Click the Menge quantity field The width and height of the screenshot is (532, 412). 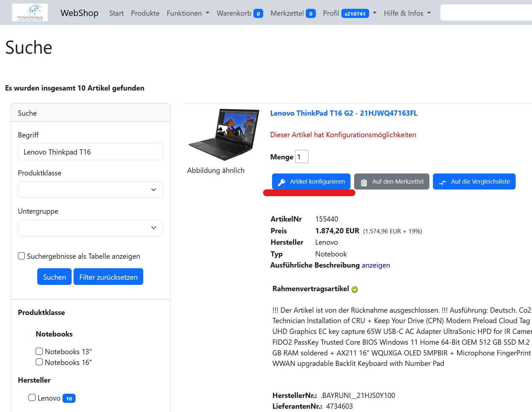(302, 157)
